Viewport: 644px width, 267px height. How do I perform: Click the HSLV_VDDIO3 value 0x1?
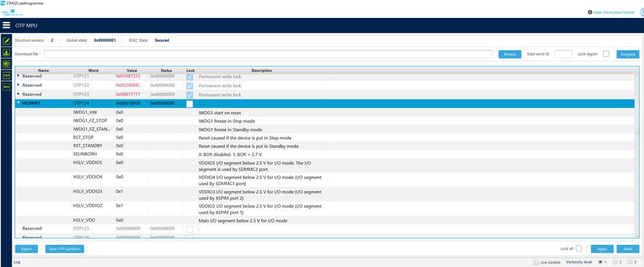[119, 192]
